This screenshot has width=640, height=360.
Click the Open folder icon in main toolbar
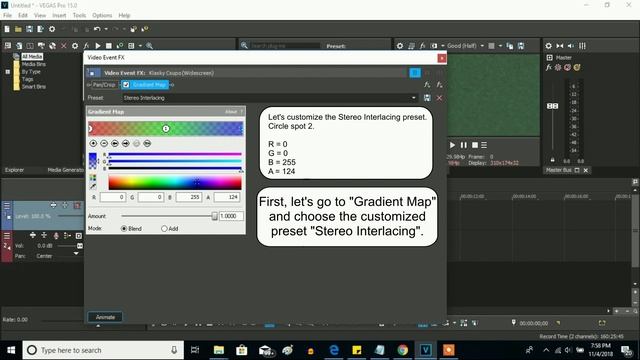tap(18, 29)
